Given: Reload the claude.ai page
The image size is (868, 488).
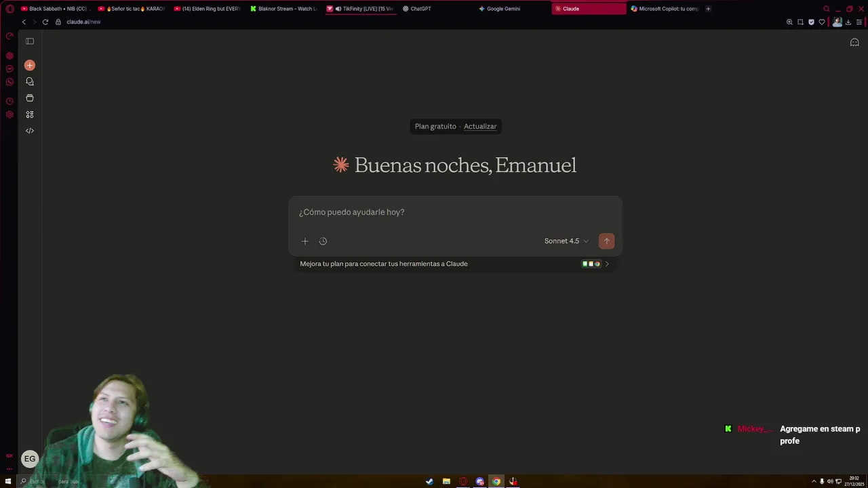Looking at the screenshot, I should (45, 22).
